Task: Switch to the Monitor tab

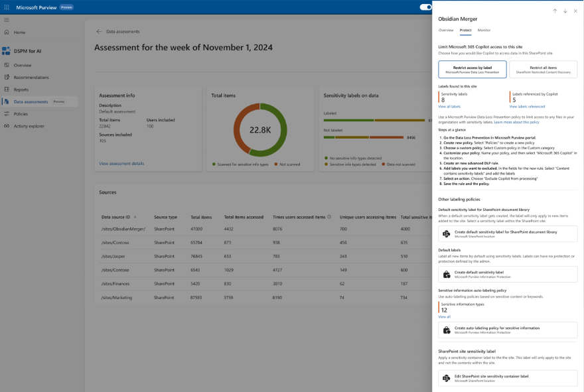Action: pyautogui.click(x=484, y=30)
